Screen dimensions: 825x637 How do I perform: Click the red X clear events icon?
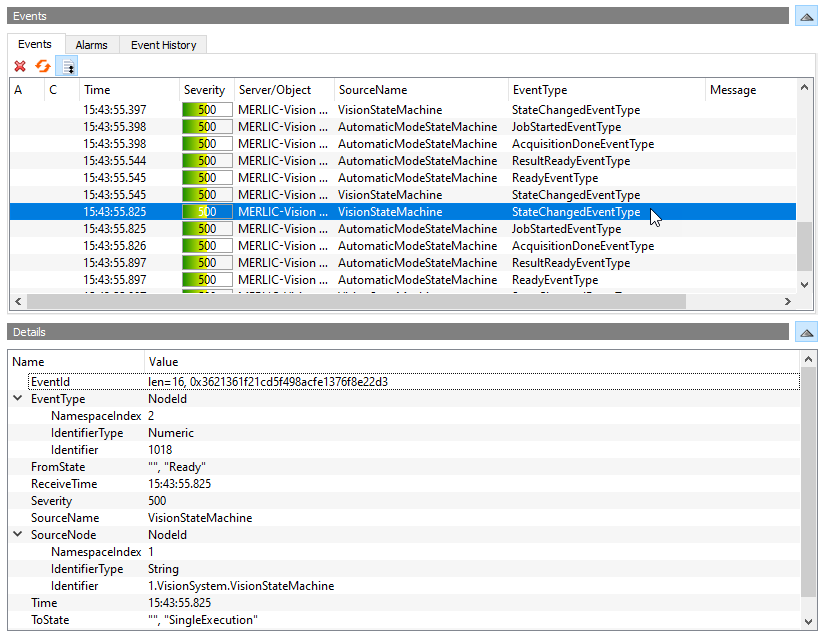click(20, 67)
